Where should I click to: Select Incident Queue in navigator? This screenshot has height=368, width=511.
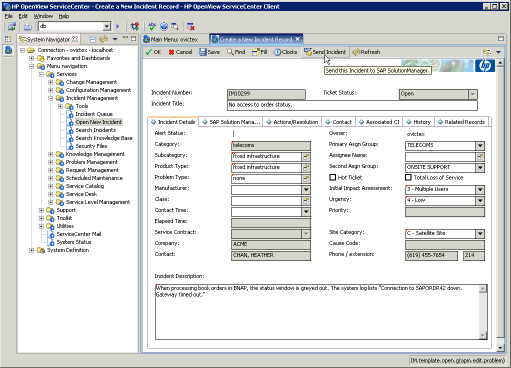(94, 114)
